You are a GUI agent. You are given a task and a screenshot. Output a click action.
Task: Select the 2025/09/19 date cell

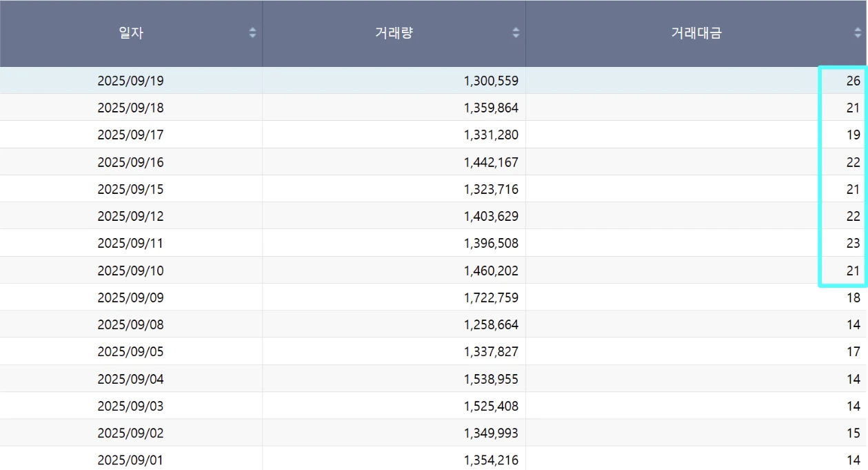[x=131, y=81]
